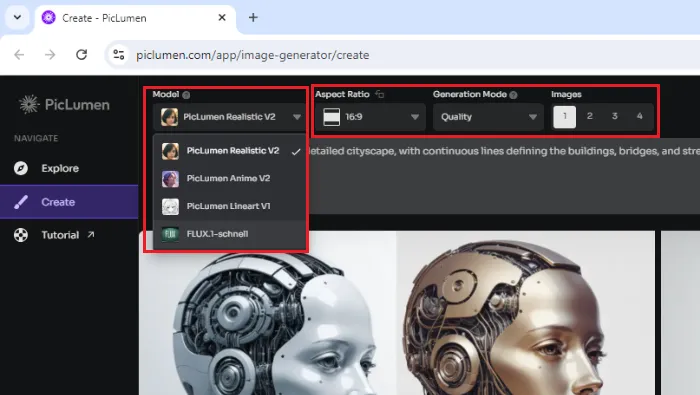Open the tab search chevron button
This screenshot has width=700, height=395.
pos(17,18)
